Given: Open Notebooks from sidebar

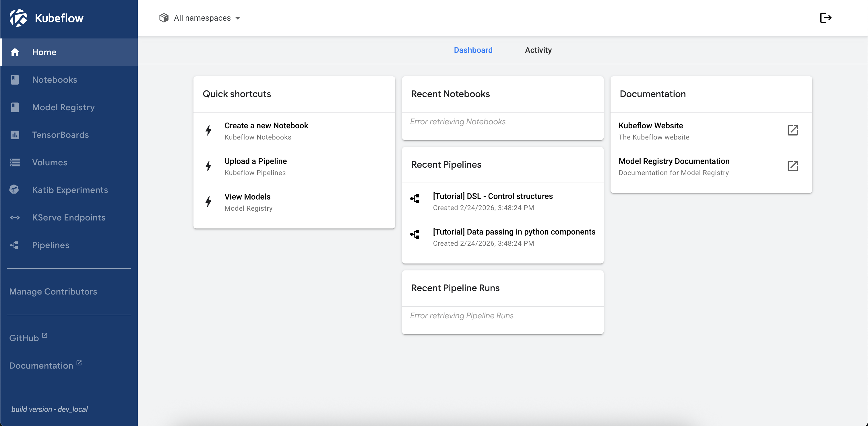Looking at the screenshot, I should click(69, 80).
